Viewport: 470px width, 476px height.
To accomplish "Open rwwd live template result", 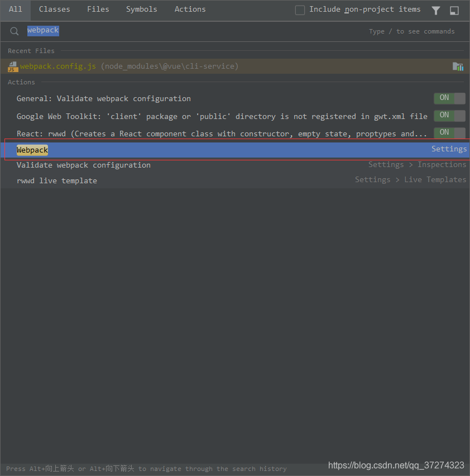I will pos(57,180).
